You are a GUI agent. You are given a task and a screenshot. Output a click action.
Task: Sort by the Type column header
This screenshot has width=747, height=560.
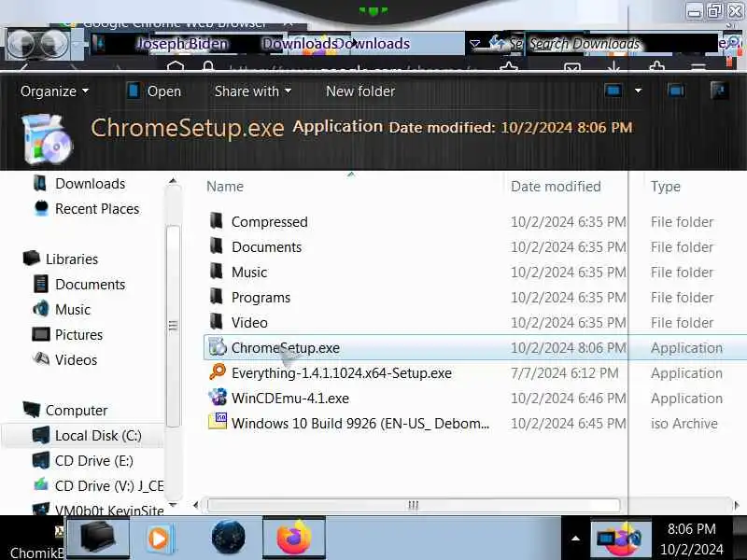665,187
